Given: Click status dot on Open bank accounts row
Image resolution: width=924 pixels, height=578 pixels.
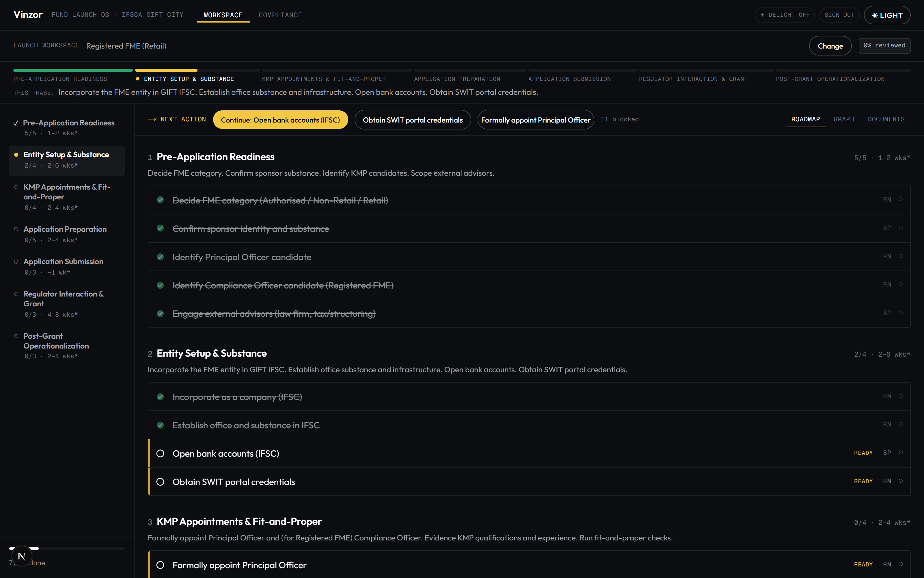Looking at the screenshot, I should pyautogui.click(x=901, y=453).
